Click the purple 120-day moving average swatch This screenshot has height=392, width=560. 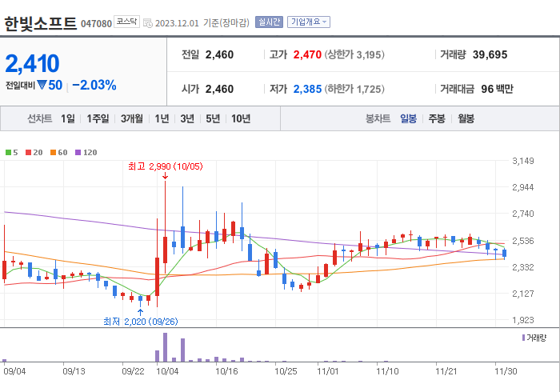tap(78, 153)
